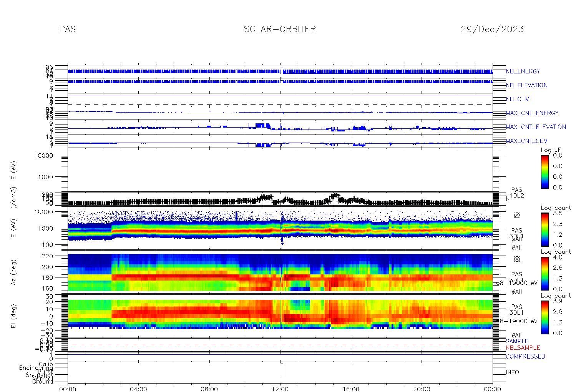The image size is (581, 392).
Task: Click the COMPRESSED label
Action: pos(525,356)
